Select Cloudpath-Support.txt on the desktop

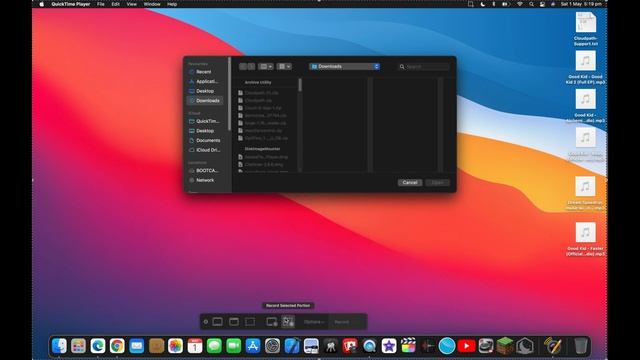pos(586,29)
